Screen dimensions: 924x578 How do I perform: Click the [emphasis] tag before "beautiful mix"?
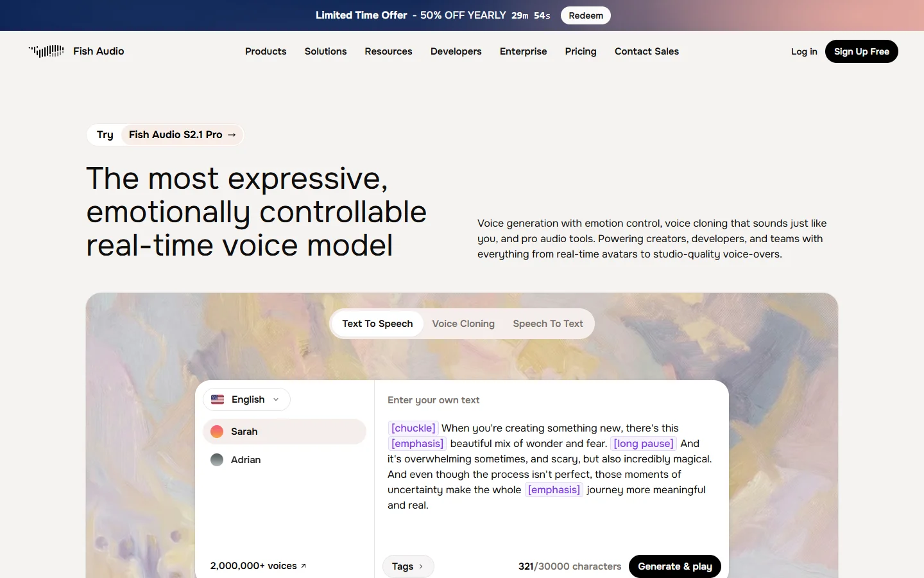(417, 444)
